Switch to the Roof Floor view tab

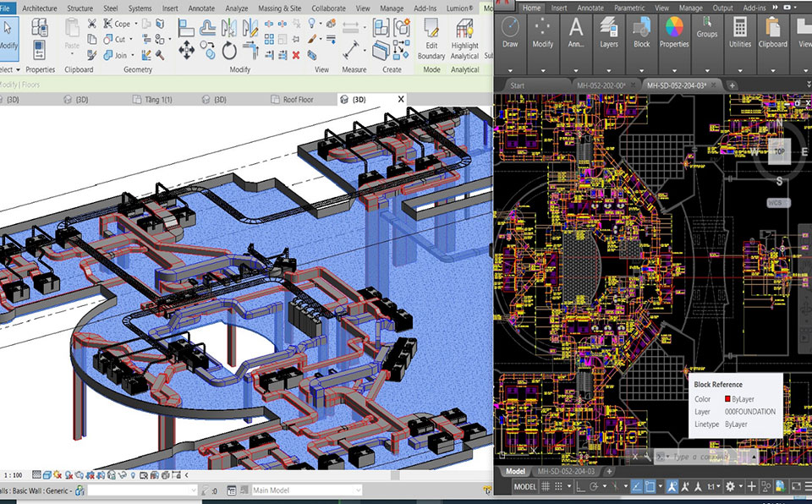click(298, 100)
